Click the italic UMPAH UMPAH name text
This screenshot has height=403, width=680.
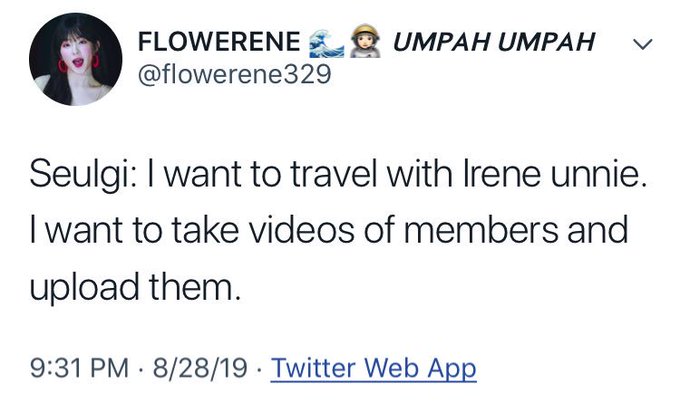point(494,42)
